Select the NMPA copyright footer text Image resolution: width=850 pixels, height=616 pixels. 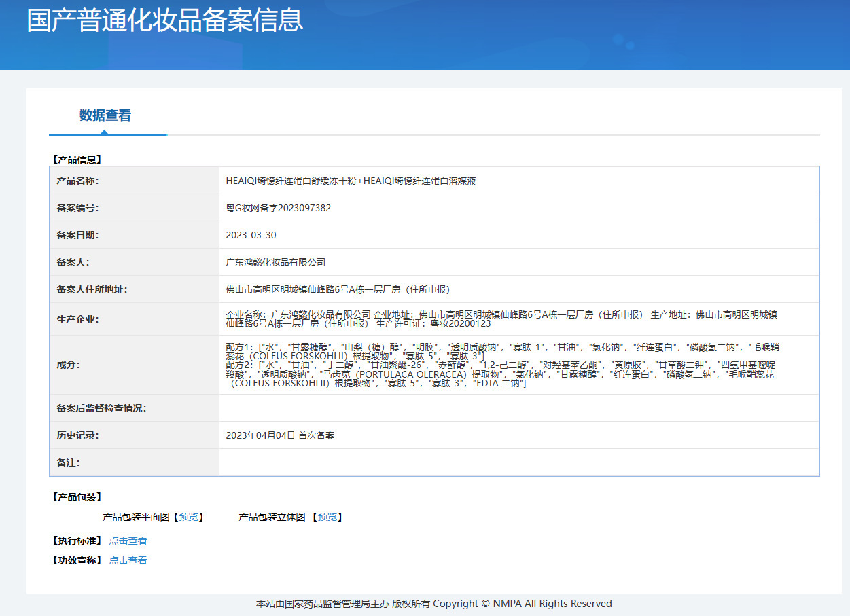tap(434, 604)
